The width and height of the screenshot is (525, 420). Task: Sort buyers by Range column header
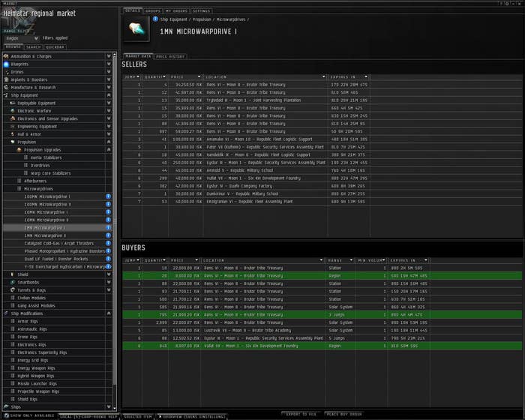click(x=340, y=260)
